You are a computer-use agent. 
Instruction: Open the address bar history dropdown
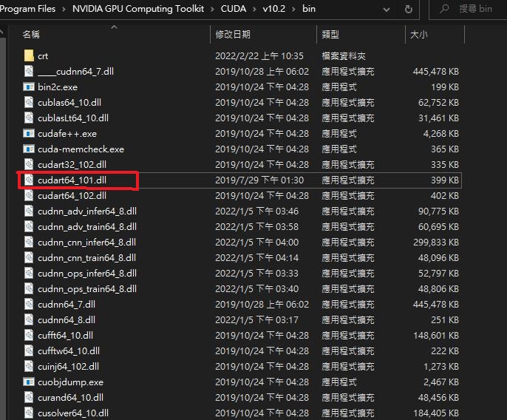coord(386,10)
